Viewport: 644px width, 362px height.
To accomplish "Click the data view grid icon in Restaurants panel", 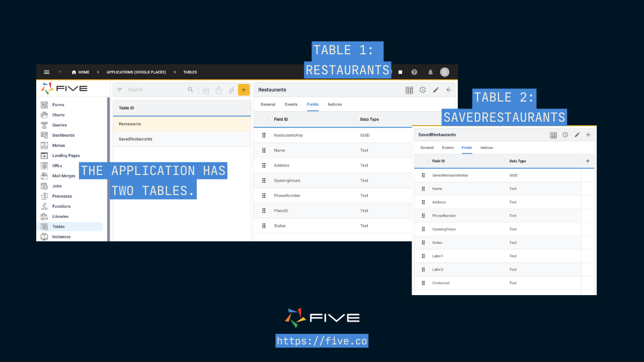I will coord(410,90).
